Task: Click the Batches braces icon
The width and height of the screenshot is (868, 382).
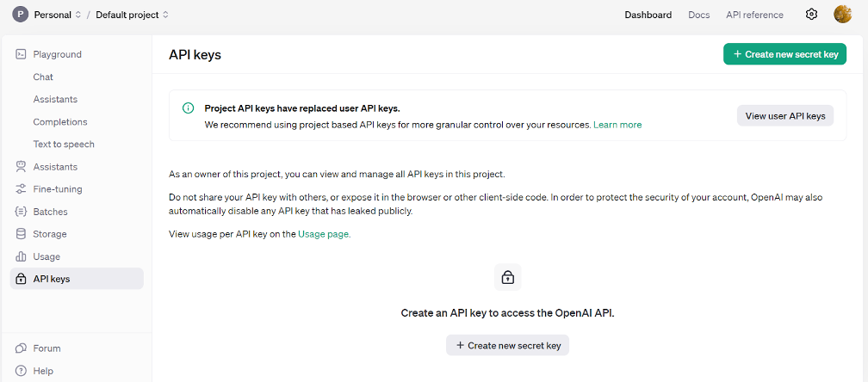Action: coord(21,212)
